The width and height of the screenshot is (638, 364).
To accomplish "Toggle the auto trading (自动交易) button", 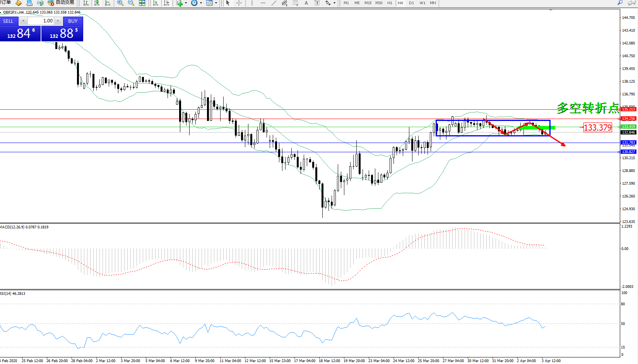I will click(x=61, y=3).
